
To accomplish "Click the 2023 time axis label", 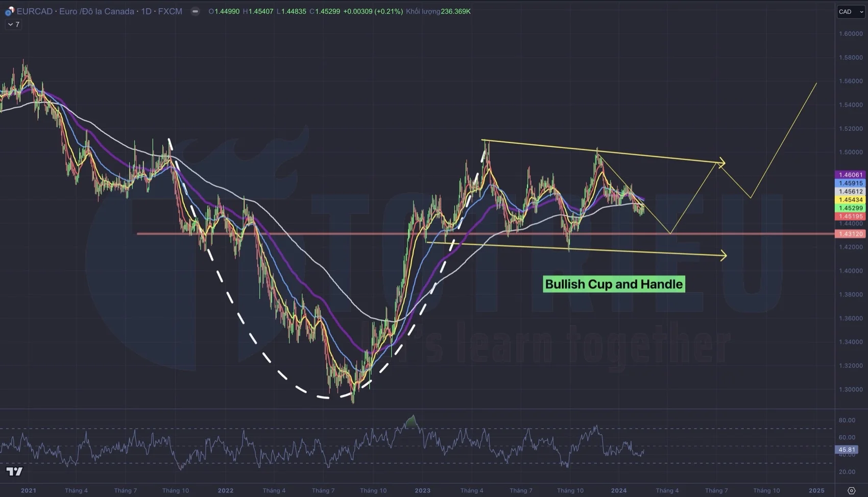I will coord(422,490).
